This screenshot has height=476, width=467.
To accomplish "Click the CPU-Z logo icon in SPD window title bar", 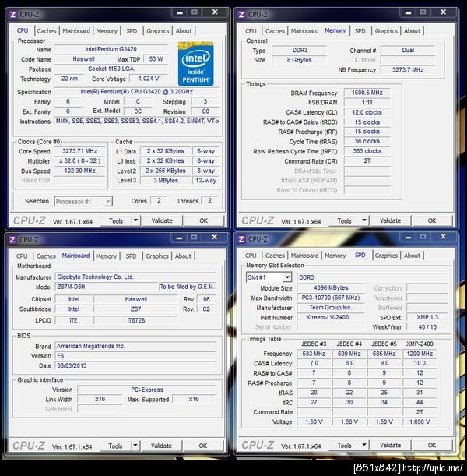I will pos(241,239).
